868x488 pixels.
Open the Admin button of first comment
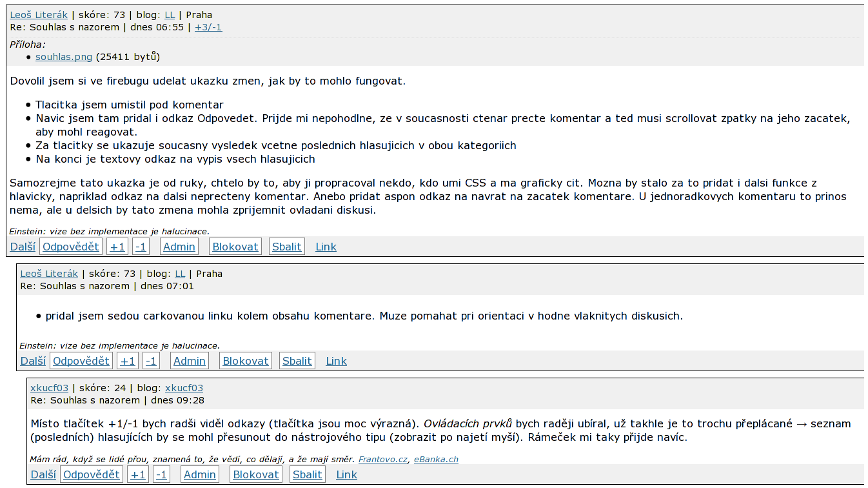(x=179, y=247)
